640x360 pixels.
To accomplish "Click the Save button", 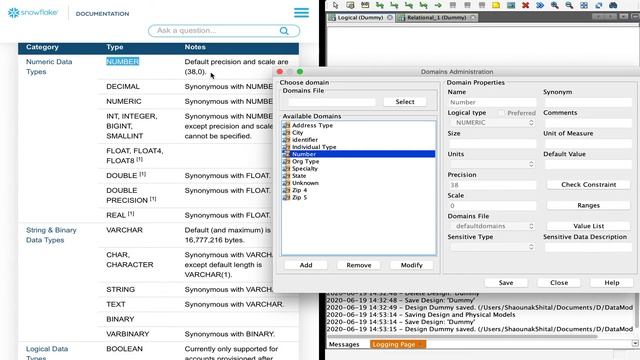I will [506, 282].
